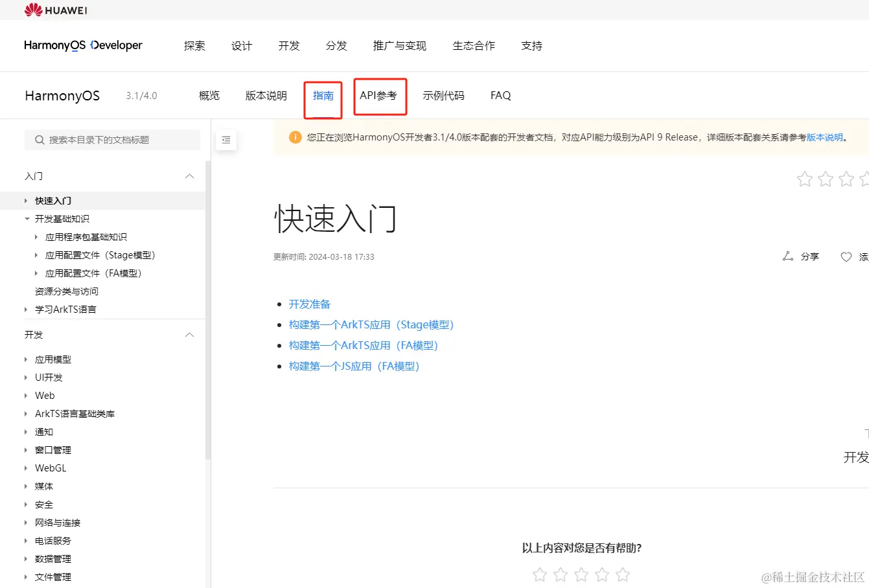Switch to the API参考 tab
The width and height of the screenshot is (869, 588).
pyautogui.click(x=378, y=95)
